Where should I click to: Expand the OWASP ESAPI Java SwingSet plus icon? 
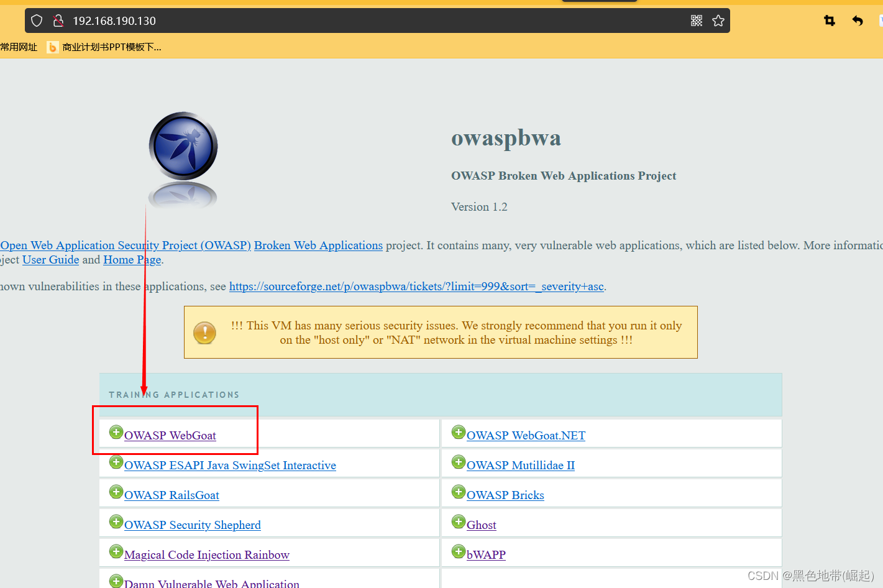[116, 462]
